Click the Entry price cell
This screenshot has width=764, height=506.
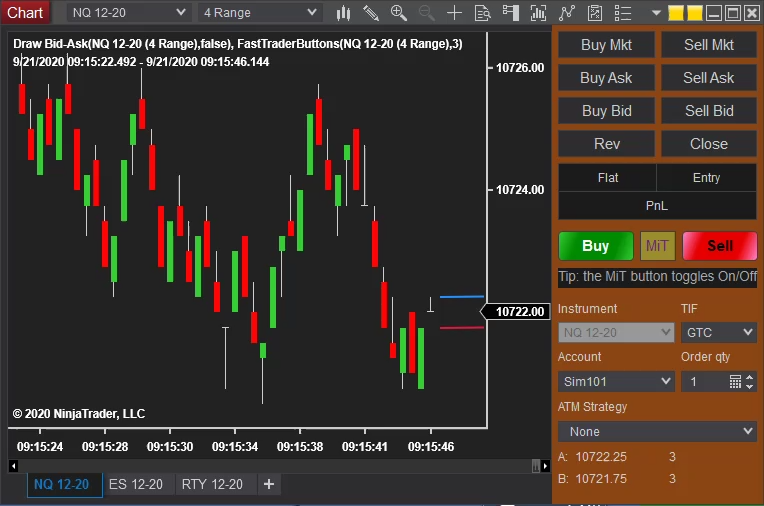click(x=707, y=178)
